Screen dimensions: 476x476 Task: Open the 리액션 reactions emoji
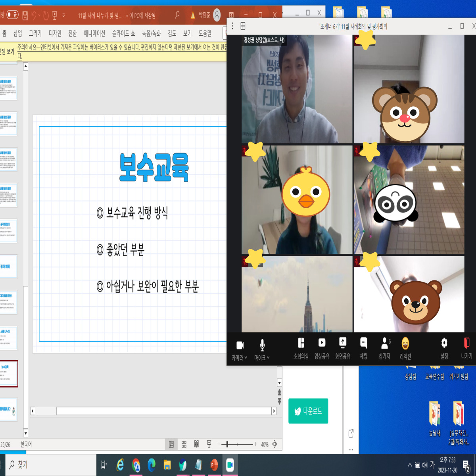(x=405, y=343)
